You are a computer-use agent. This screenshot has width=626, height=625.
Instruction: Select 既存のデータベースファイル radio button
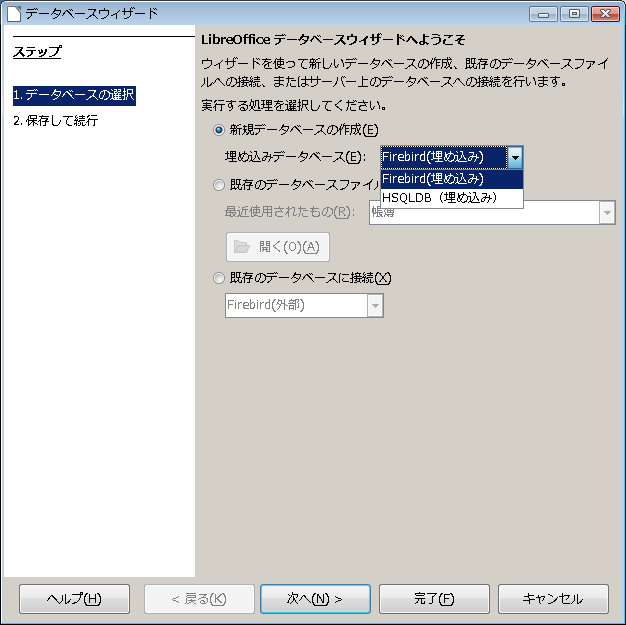click(x=219, y=185)
